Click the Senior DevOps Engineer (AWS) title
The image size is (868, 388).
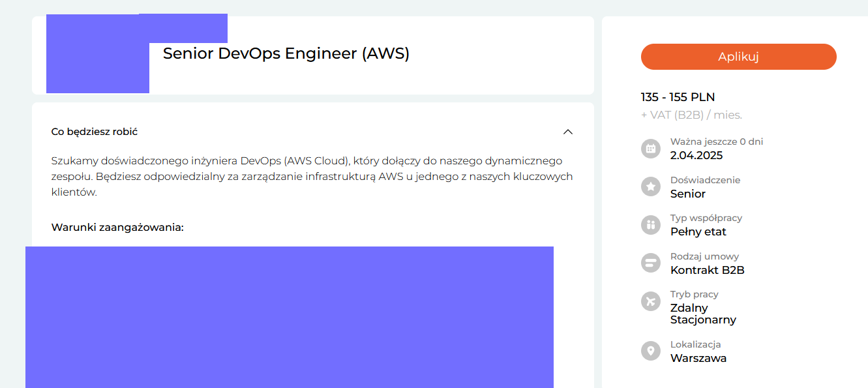pos(286,53)
